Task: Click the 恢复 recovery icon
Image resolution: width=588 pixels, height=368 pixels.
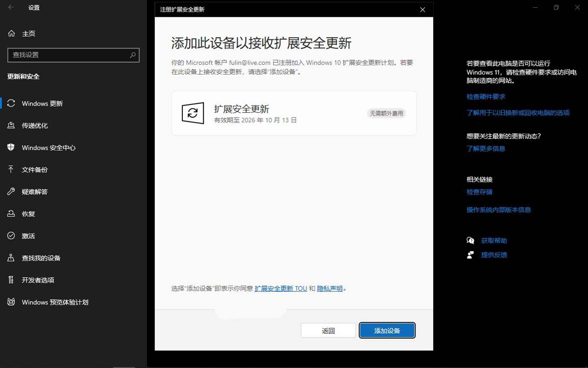Action: pos(11,214)
